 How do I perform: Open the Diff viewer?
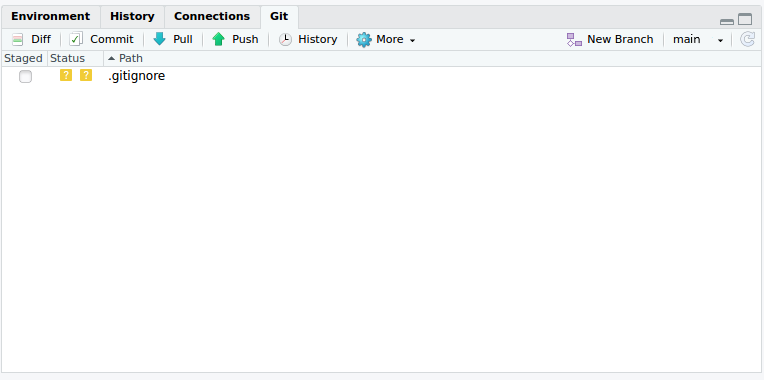pyautogui.click(x=31, y=39)
